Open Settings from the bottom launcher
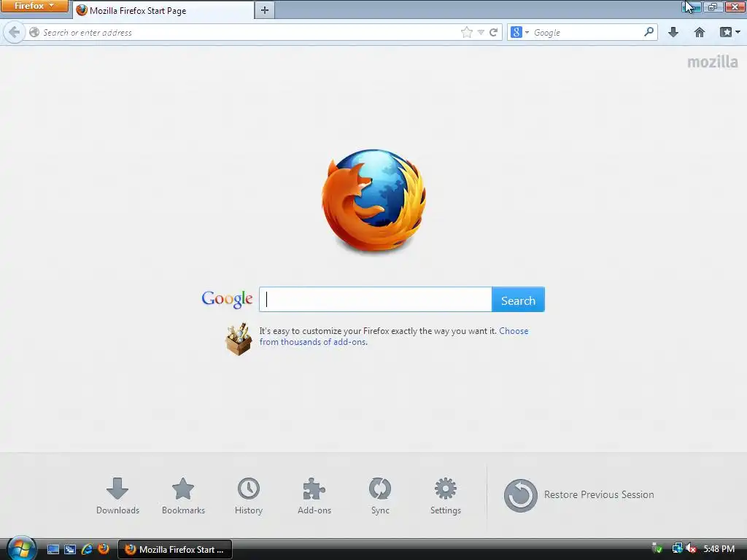This screenshot has height=560, width=747. (x=446, y=496)
